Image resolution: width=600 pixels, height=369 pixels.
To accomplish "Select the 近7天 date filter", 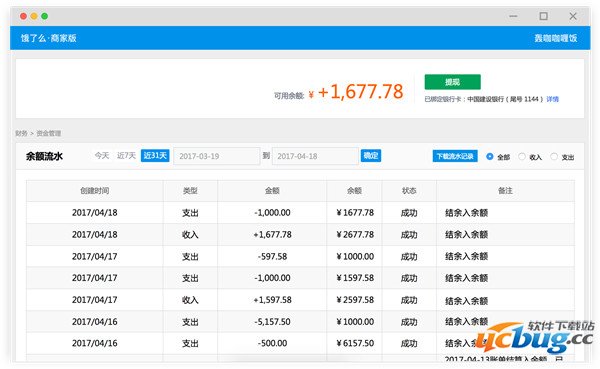I will point(126,155).
